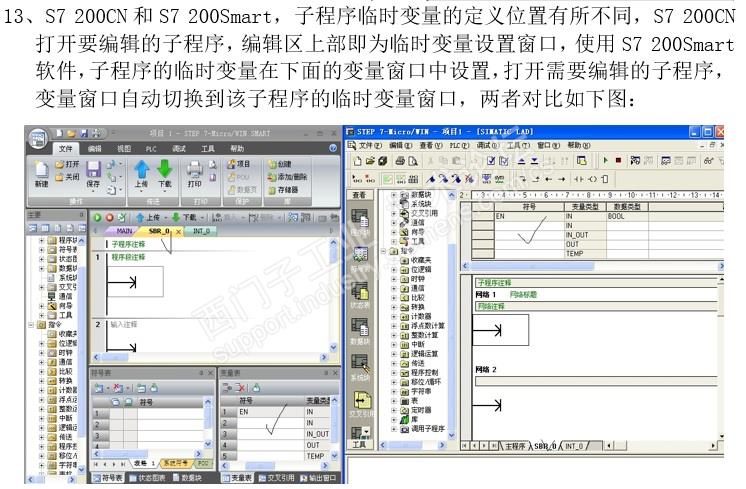Click the 存储器 library button in SMART ribbon
This screenshot has height=489, width=746.
pyautogui.click(x=284, y=190)
